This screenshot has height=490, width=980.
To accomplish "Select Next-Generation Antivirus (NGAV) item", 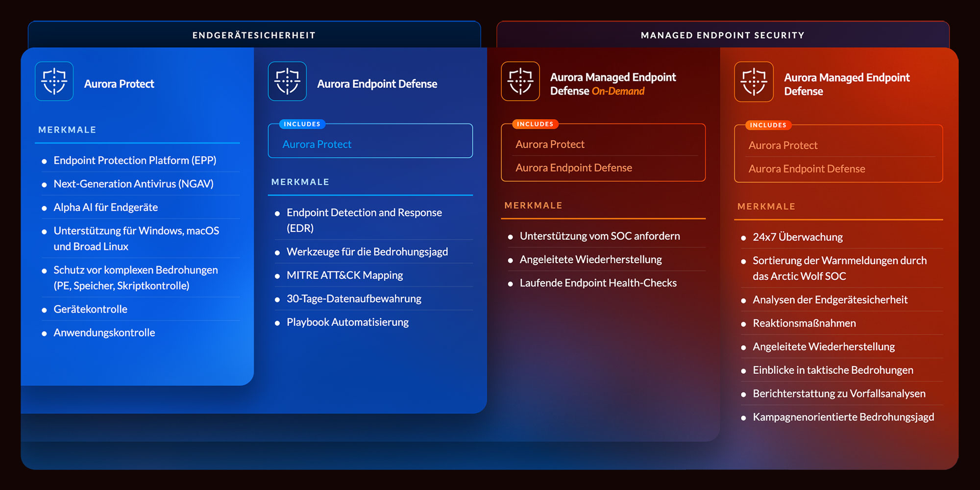I will pyautogui.click(x=133, y=184).
